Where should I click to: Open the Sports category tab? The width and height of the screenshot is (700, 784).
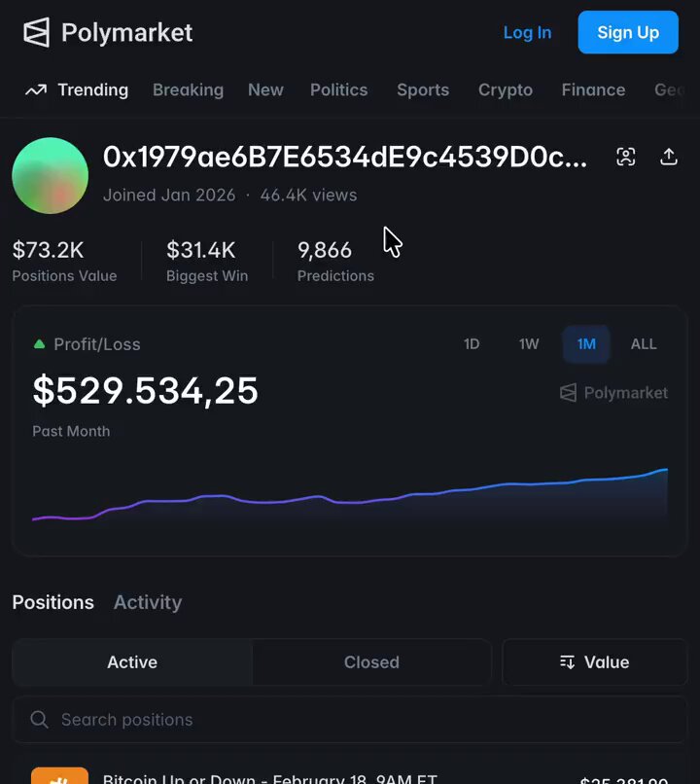[x=423, y=89]
